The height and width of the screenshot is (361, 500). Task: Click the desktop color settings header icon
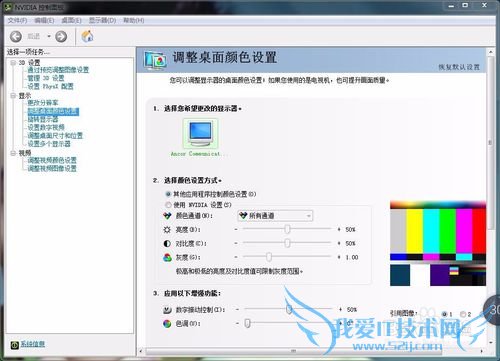click(155, 60)
